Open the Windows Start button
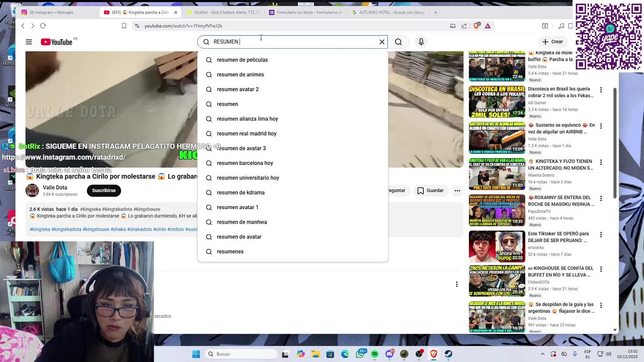The height and width of the screenshot is (362, 644). 196,354
